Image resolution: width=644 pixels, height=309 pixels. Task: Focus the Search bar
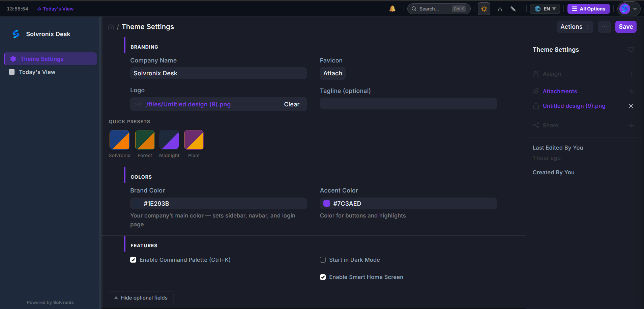pyautogui.click(x=439, y=9)
